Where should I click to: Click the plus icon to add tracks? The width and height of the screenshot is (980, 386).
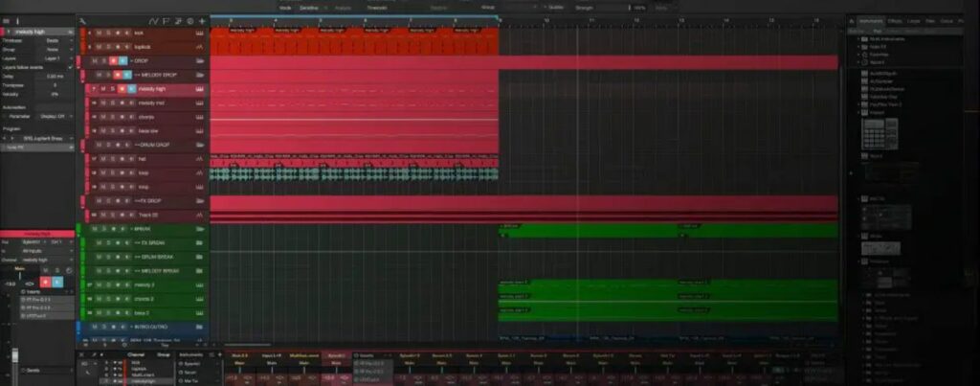(202, 20)
